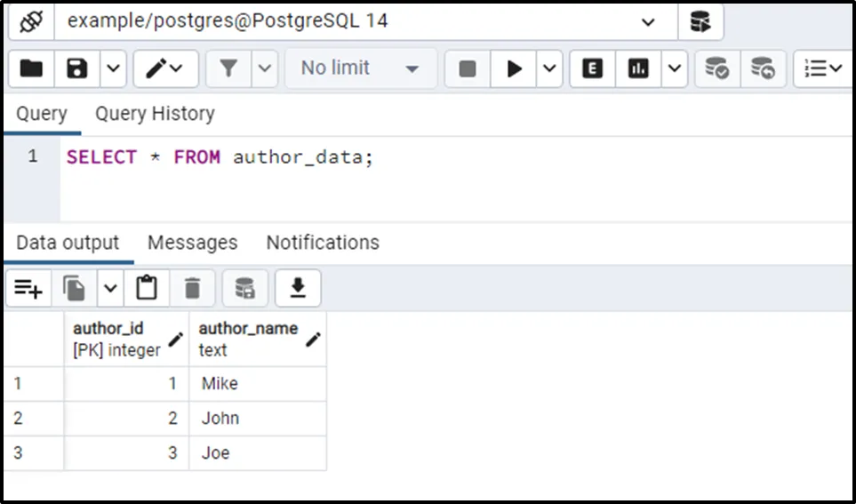
Task: Click the Explain query E icon
Action: point(592,68)
